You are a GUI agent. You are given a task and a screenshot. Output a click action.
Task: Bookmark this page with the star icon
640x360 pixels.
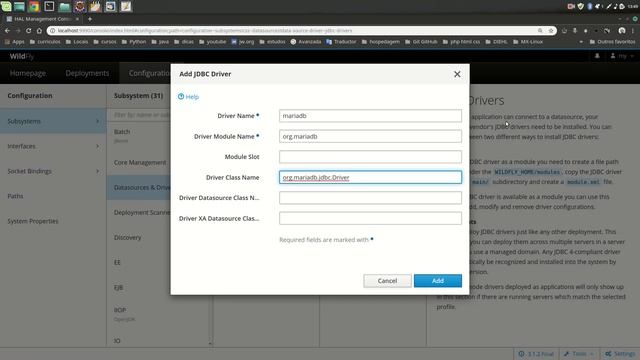[551, 31]
